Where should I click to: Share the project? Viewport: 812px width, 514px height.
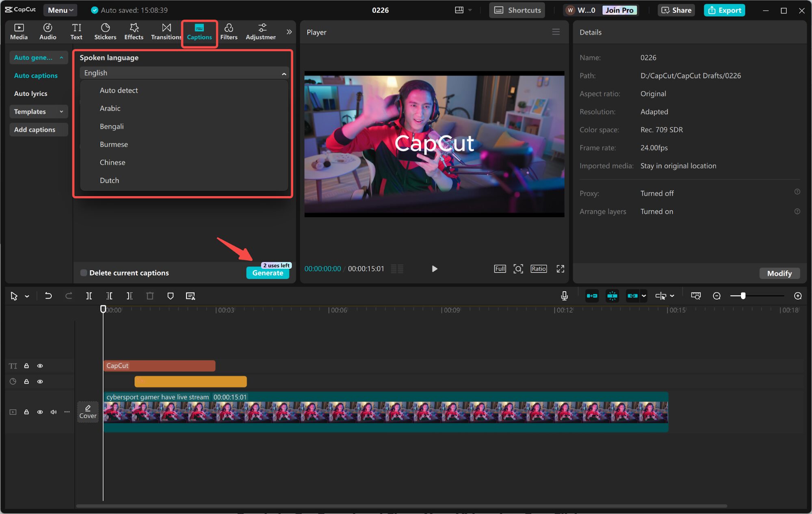point(676,10)
